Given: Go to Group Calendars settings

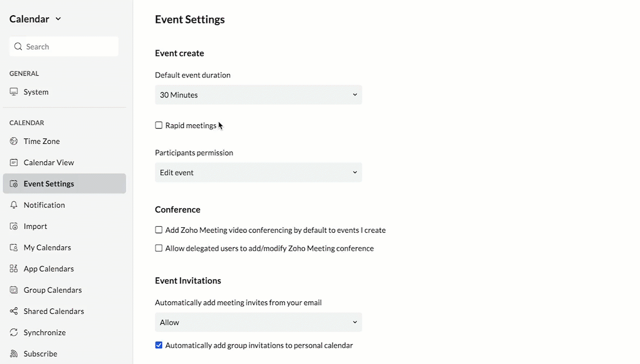Looking at the screenshot, I should click(52, 290).
